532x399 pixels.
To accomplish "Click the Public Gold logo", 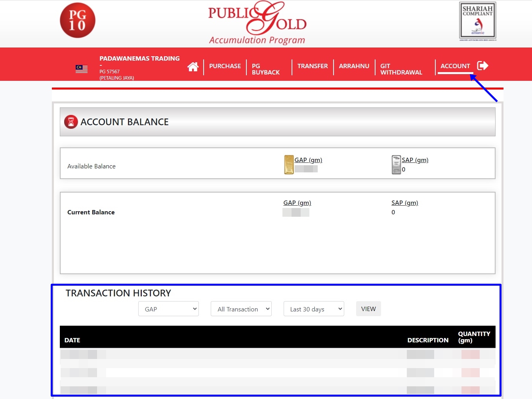I will (257, 23).
